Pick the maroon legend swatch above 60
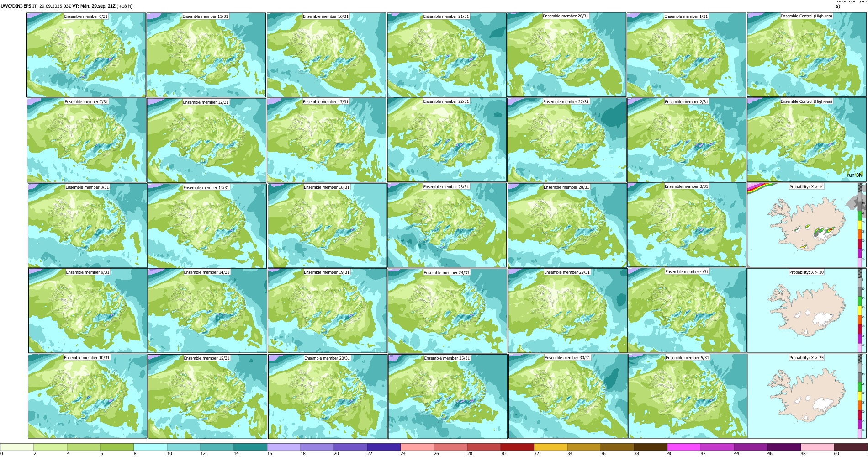This screenshot has width=868, height=457. 851,447
